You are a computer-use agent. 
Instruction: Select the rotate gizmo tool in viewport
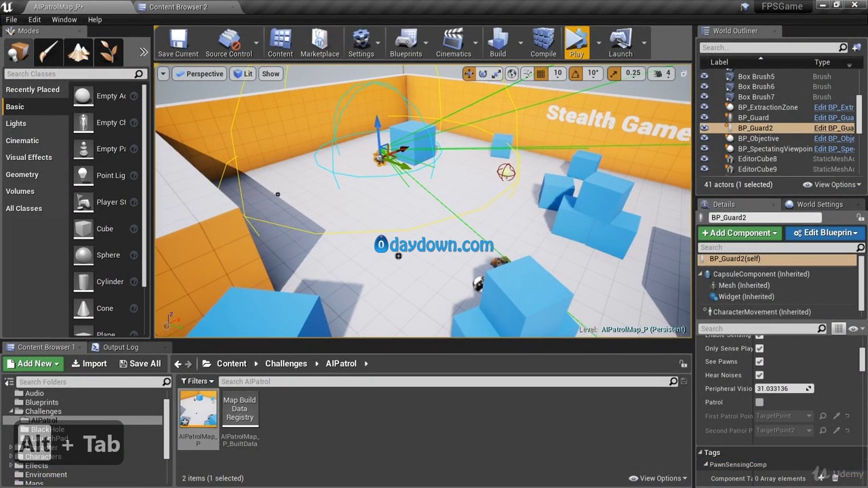[483, 74]
